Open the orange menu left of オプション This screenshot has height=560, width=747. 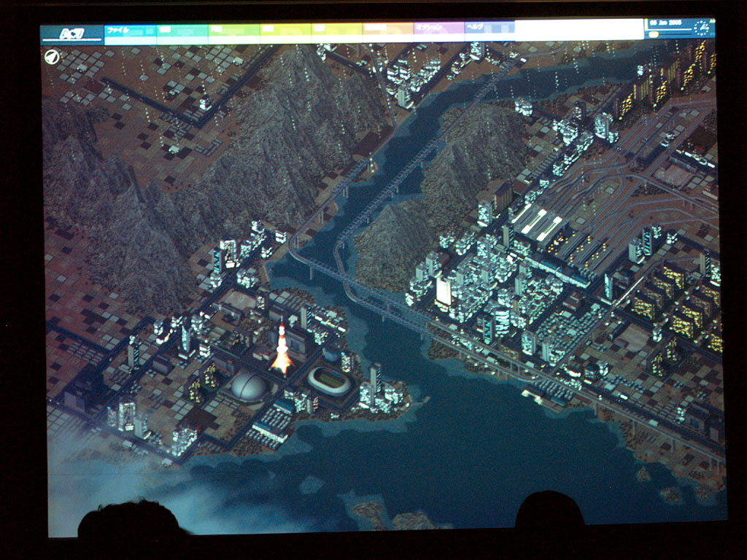(387, 29)
